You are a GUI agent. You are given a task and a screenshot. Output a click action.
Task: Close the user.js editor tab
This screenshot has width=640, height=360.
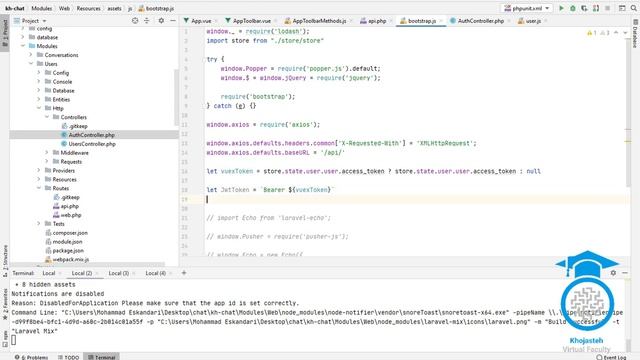pos(546,21)
